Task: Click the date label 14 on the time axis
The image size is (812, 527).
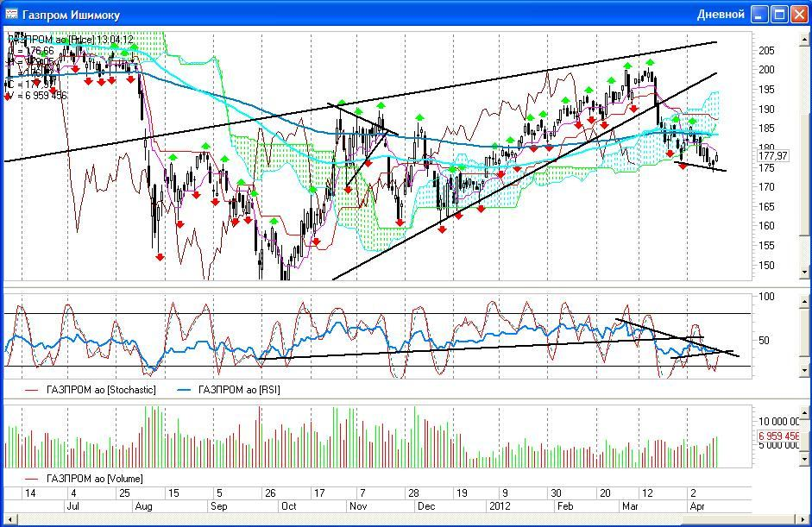Action: coord(30,492)
